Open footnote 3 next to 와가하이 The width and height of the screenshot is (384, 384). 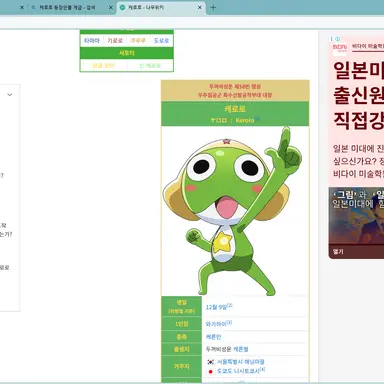[229, 322]
